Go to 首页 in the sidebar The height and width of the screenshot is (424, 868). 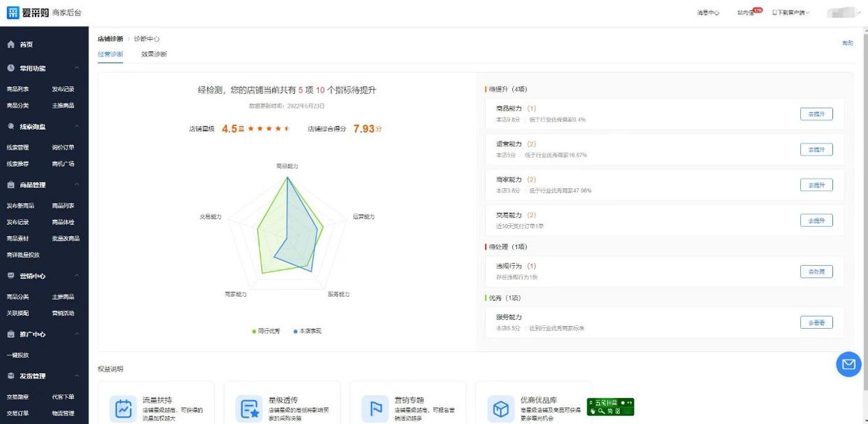point(26,45)
